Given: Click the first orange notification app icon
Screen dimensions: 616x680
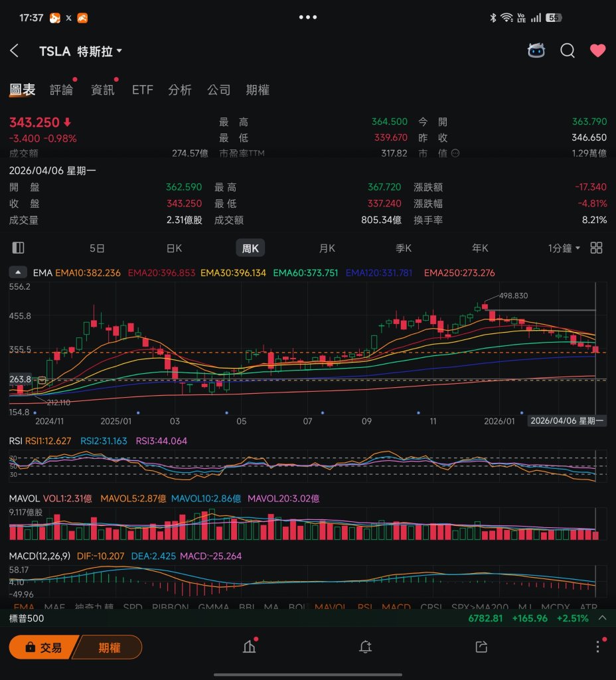Looking at the screenshot, I should pyautogui.click(x=54, y=18).
